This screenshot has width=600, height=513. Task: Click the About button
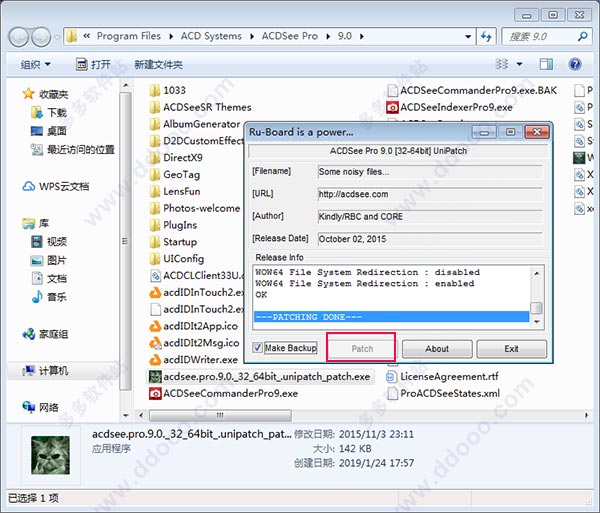[437, 349]
